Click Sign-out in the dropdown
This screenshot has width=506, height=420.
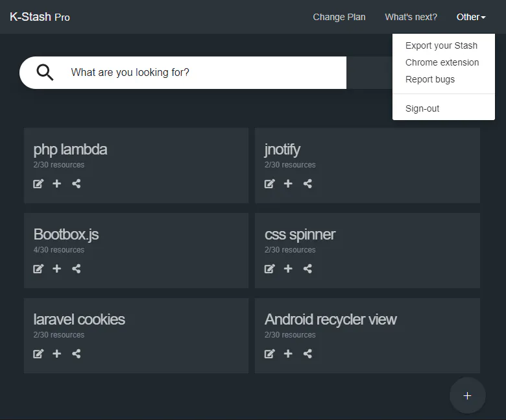tap(422, 108)
